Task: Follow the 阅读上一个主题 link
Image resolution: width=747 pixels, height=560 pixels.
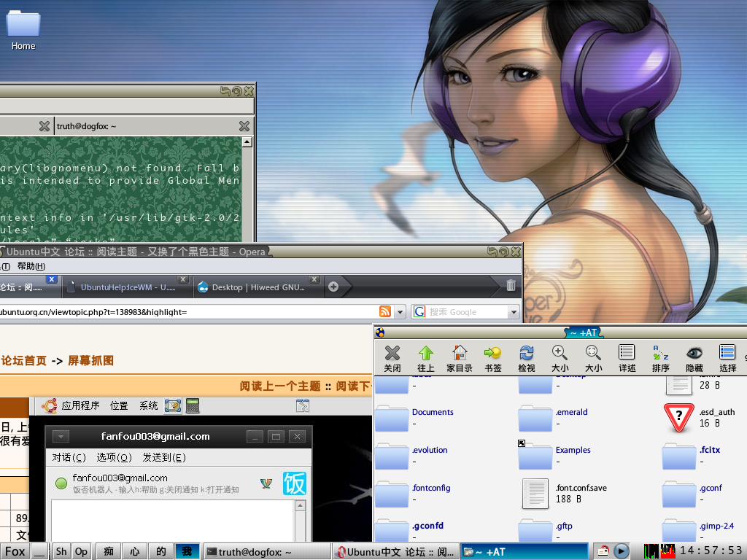Action: (x=280, y=386)
